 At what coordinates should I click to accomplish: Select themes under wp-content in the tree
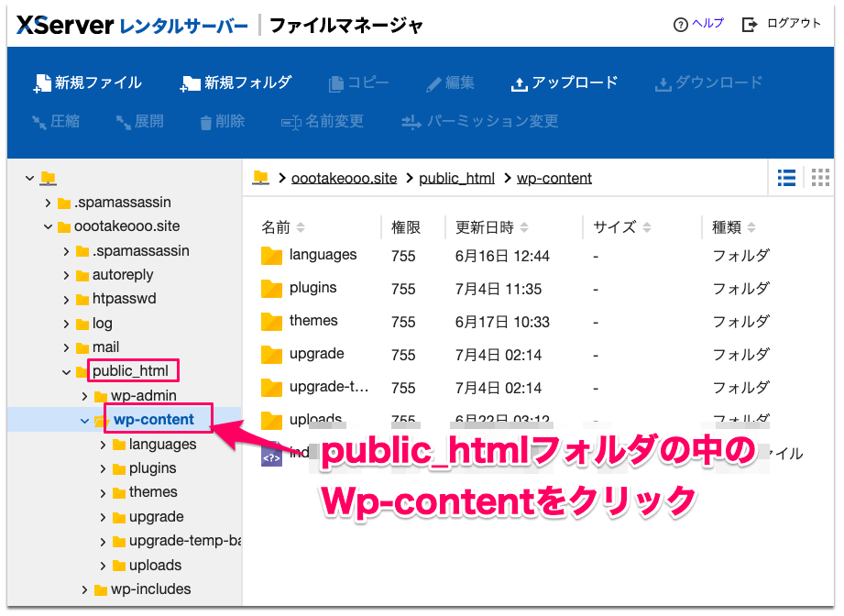(x=153, y=492)
